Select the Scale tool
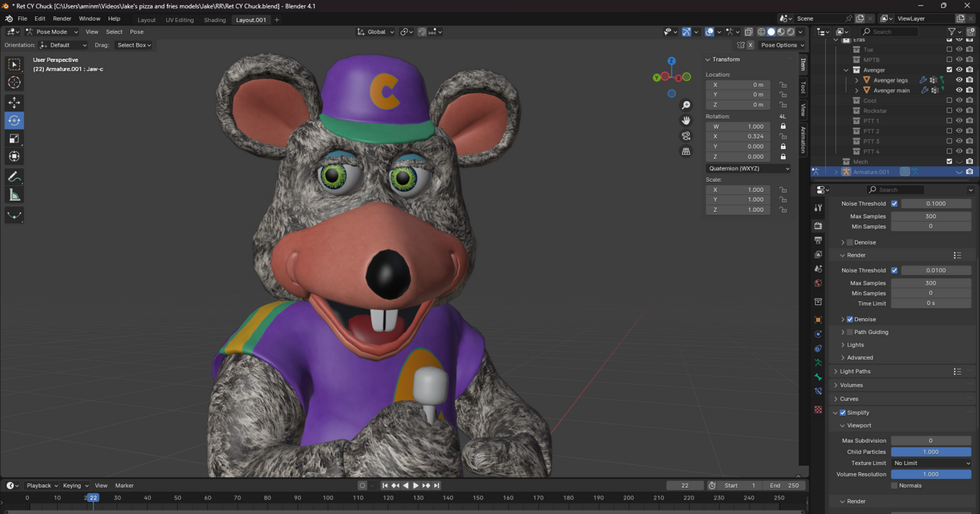This screenshot has height=514, width=980. [15, 138]
